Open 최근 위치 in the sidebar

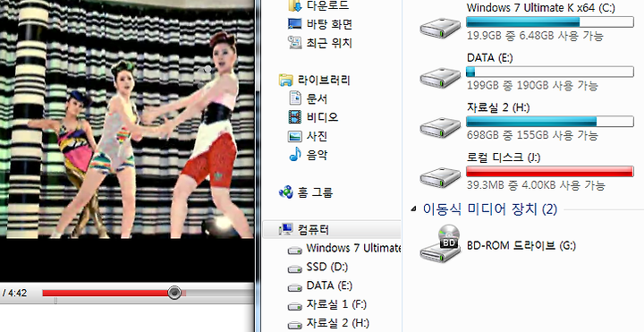click(329, 43)
